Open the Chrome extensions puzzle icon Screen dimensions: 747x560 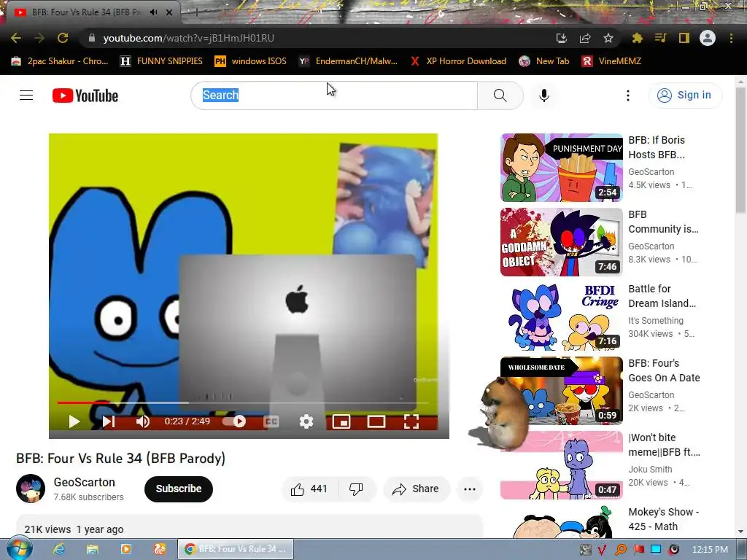point(637,38)
